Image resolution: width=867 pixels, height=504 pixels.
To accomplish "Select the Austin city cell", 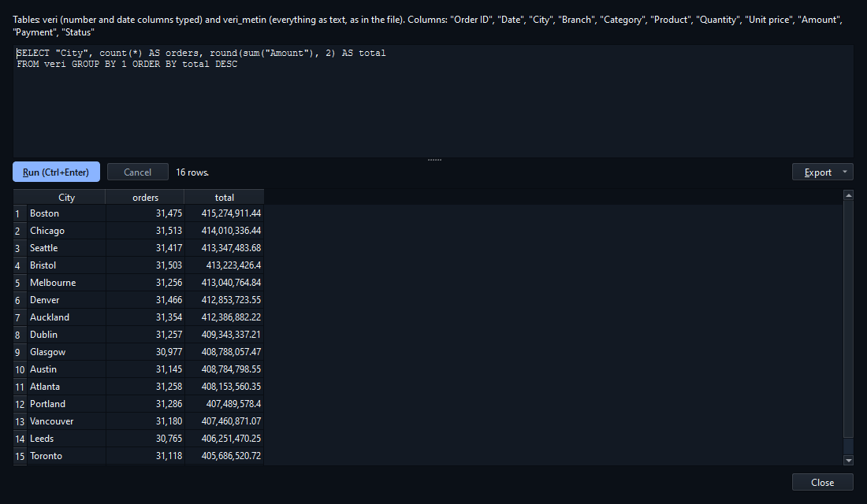I will point(66,369).
